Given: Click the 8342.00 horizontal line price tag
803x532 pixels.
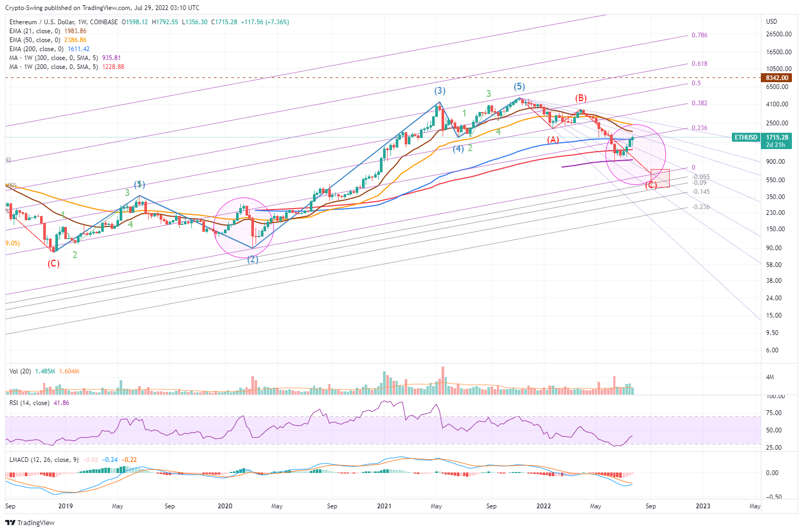Looking at the screenshot, I should pos(777,78).
